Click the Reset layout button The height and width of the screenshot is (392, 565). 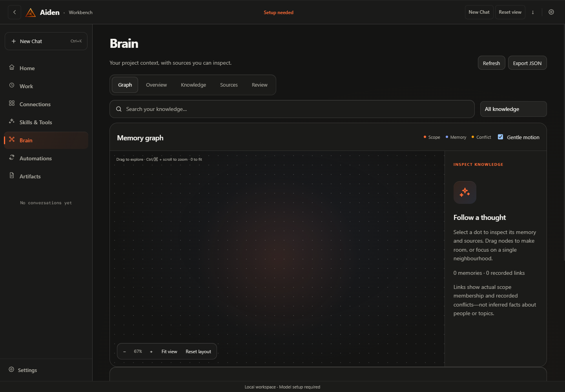pyautogui.click(x=199, y=352)
